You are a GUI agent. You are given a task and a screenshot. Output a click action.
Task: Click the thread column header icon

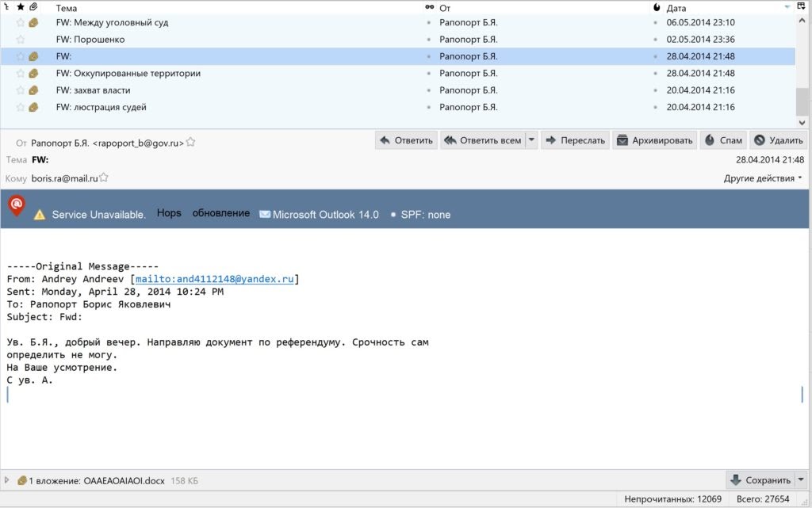click(6, 7)
